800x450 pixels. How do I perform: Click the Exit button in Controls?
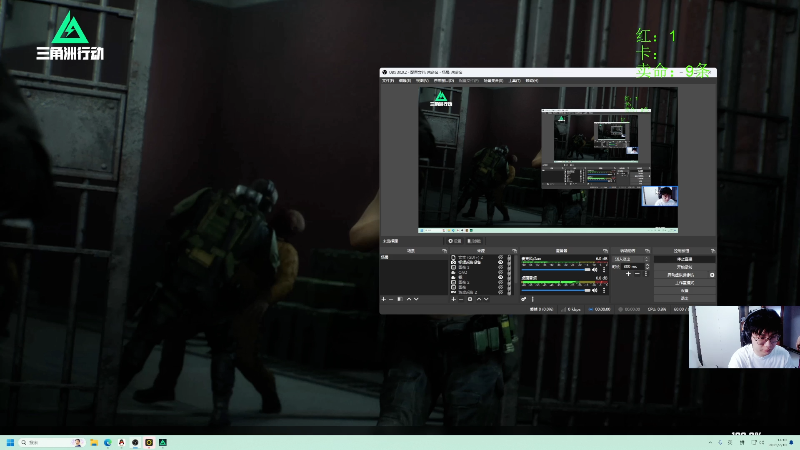(684, 298)
